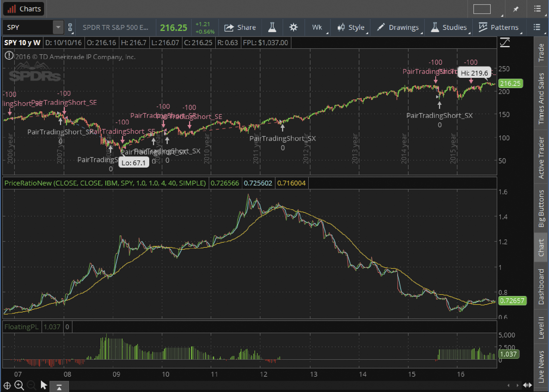Open the Big Buttons sidebar tab
549x392 pixels.
541,208
